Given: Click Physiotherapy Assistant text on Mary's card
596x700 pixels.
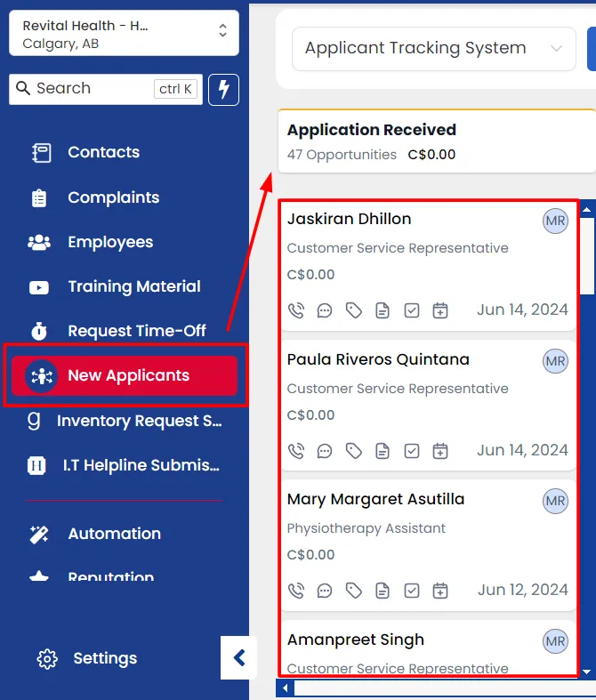Looking at the screenshot, I should (366, 528).
